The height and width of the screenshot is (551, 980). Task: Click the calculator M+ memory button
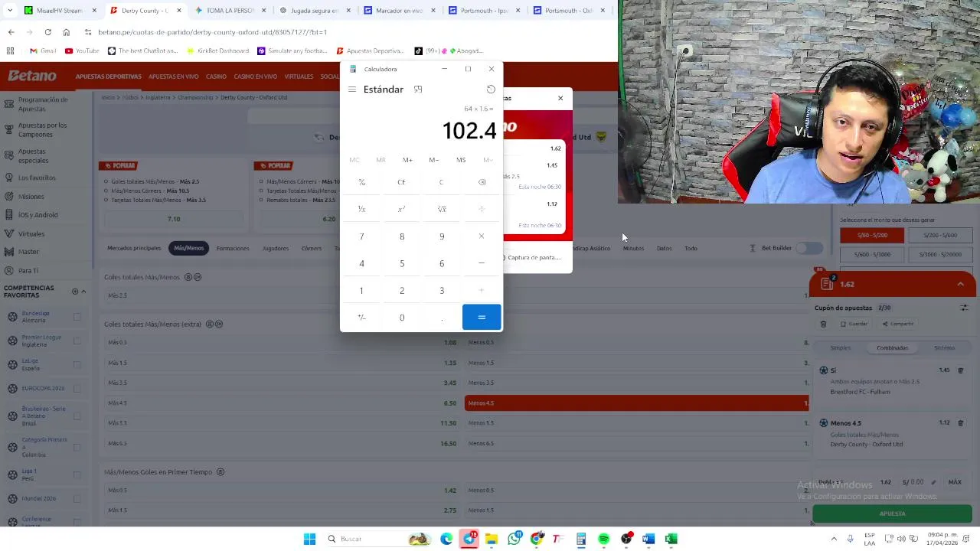pyautogui.click(x=407, y=160)
